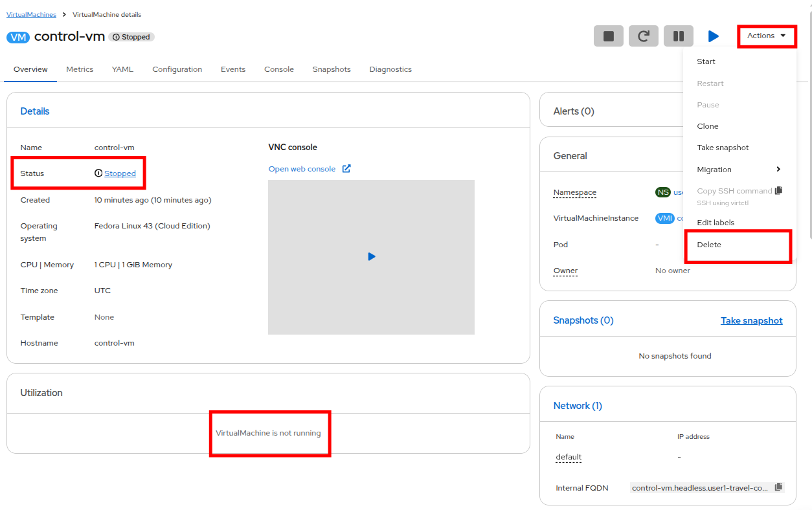Click Take snapshot in the Snapshots card

(x=751, y=320)
